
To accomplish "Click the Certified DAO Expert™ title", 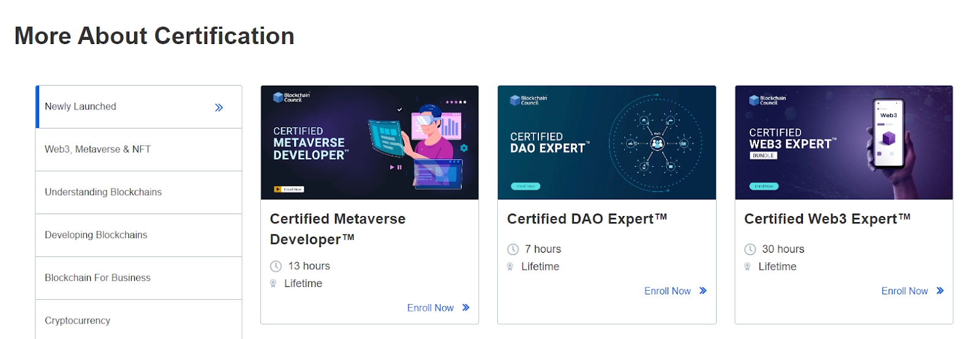I will click(x=587, y=219).
